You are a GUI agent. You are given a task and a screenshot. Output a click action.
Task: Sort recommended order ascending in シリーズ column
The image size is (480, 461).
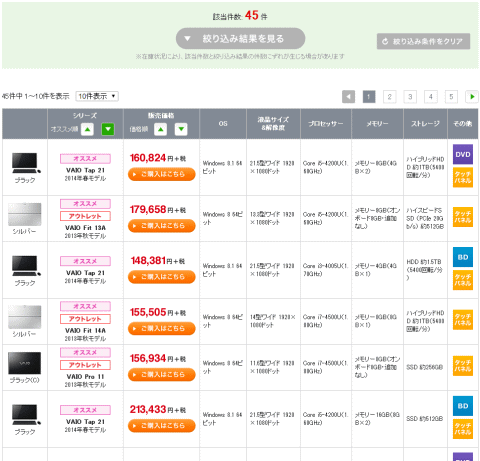(x=87, y=129)
